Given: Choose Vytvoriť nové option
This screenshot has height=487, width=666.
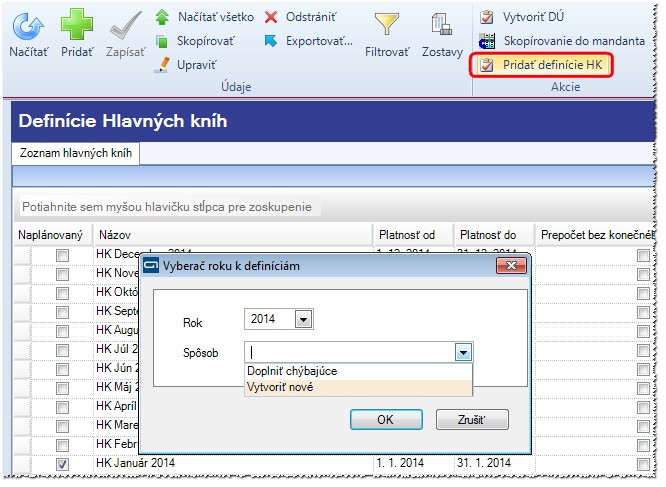Looking at the screenshot, I should click(x=358, y=387).
